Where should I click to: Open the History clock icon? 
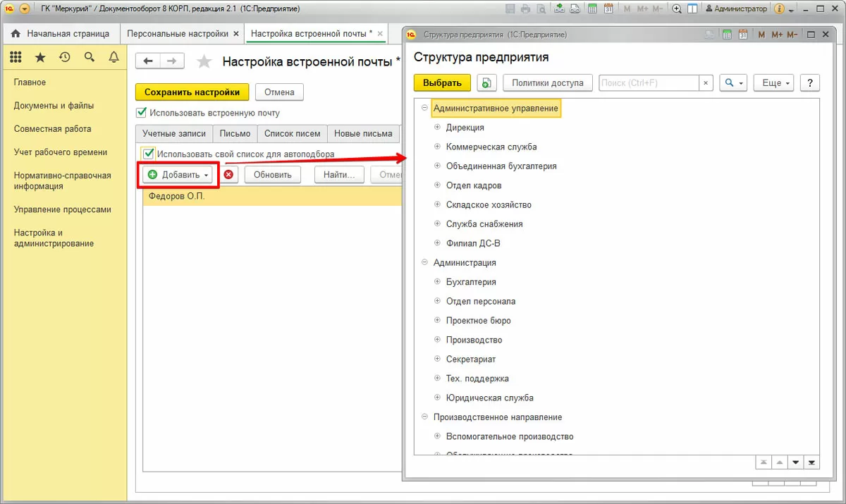(x=65, y=57)
